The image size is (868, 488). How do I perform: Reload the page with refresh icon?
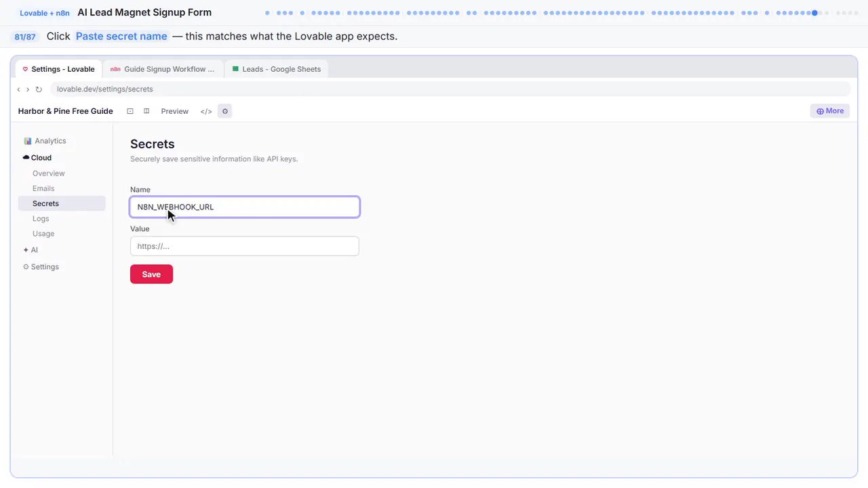39,89
